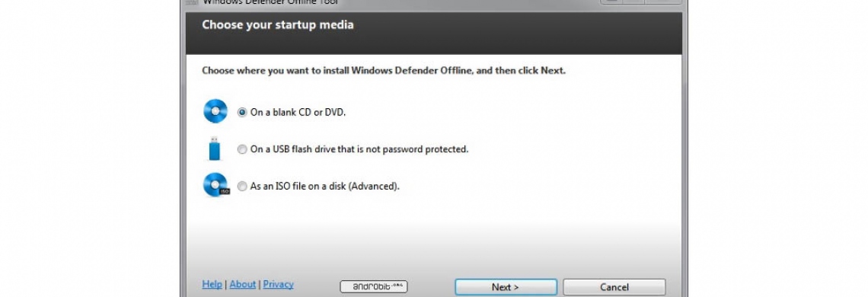Select the USB flash drive radio button
Viewport: 868px width, 297px height.
(242, 149)
